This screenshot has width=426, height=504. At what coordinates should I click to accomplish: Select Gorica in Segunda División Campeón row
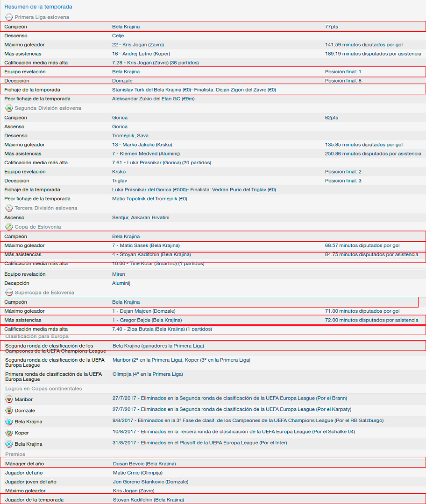pyautogui.click(x=120, y=118)
